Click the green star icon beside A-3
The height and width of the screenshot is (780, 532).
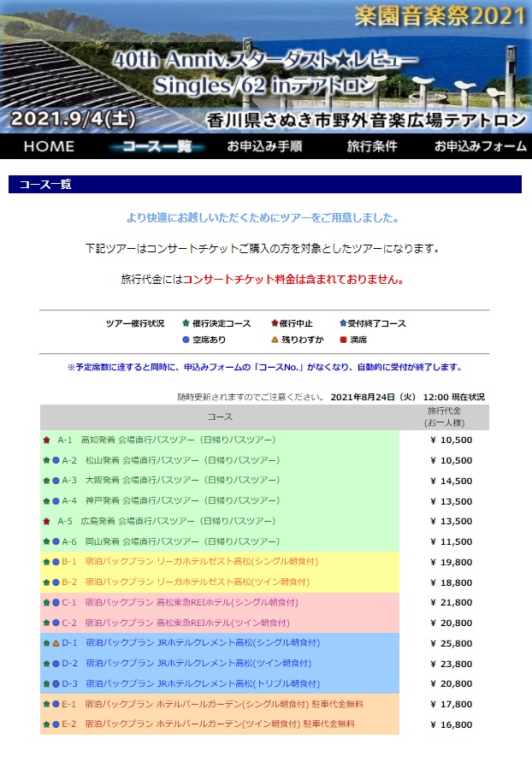46,481
